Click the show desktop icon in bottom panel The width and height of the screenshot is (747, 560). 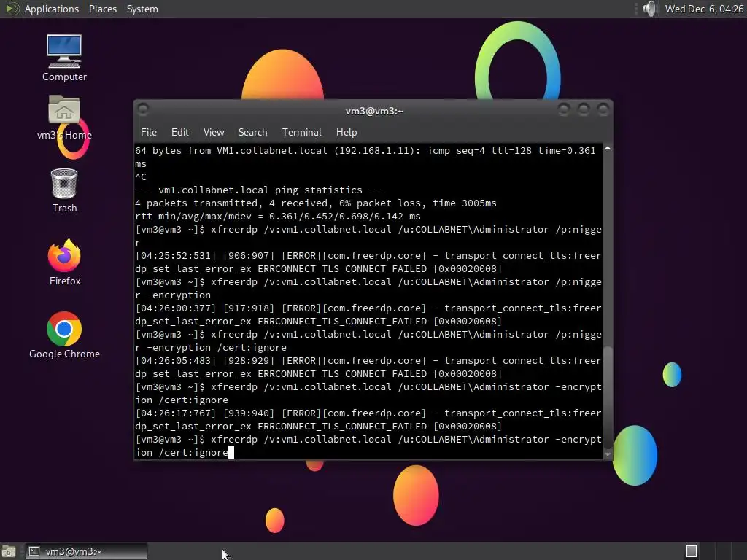pos(9,551)
